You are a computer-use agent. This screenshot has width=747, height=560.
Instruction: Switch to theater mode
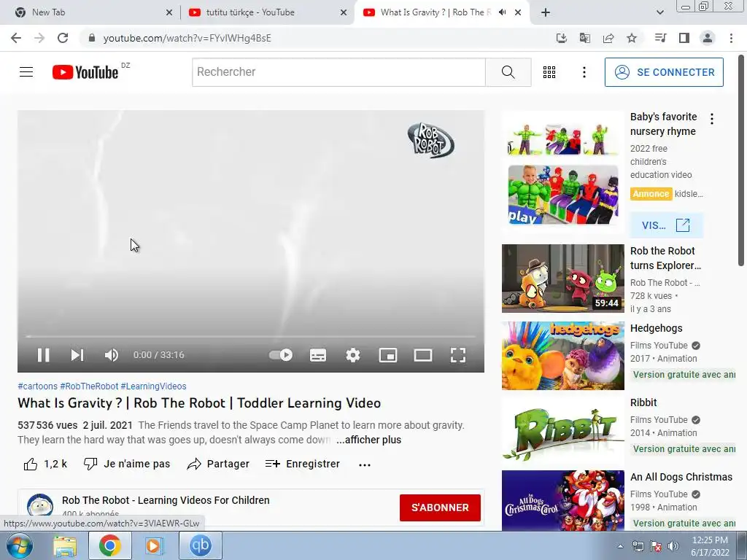[x=423, y=355]
